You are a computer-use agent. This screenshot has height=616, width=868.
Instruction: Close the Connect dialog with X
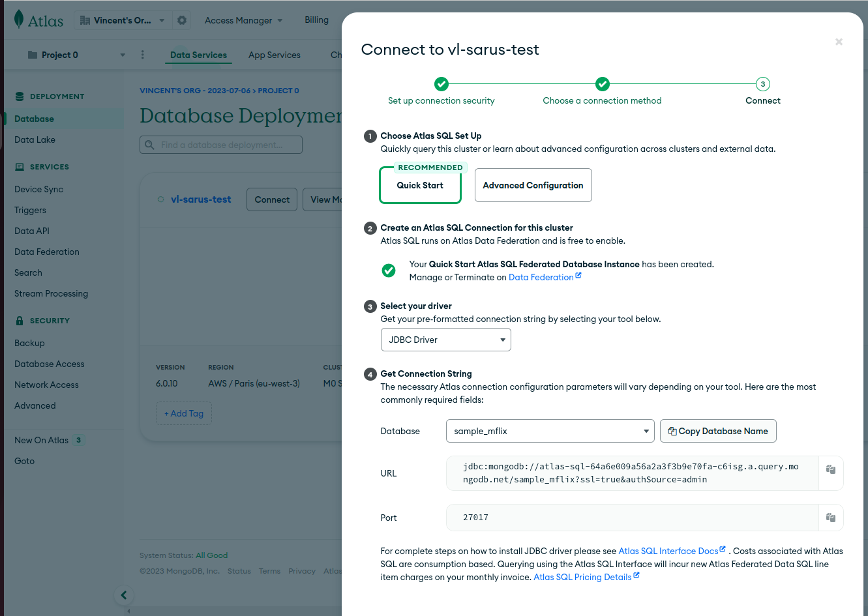pos(839,42)
